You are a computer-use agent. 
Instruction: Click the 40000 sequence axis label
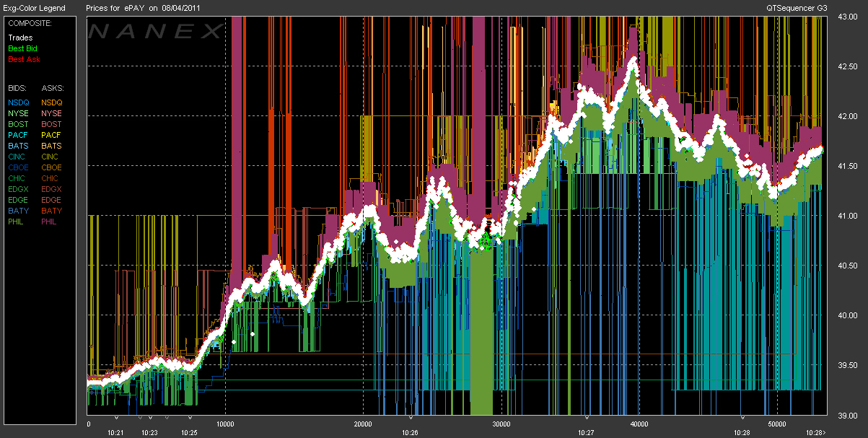coord(638,424)
